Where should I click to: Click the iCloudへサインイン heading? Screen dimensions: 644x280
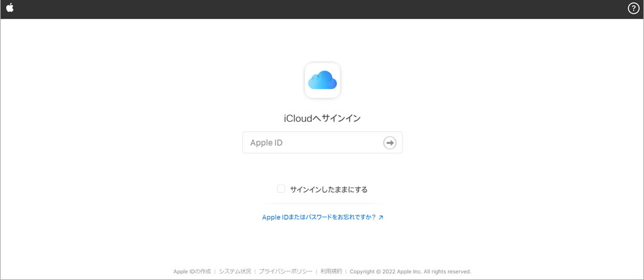point(322,118)
